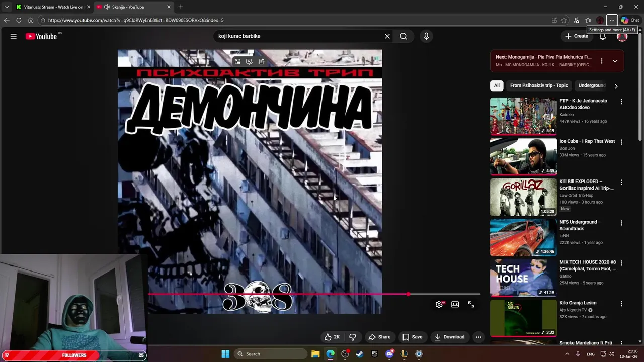644x362 pixels.
Task: Switch player to theater mode
Action: click(455, 304)
